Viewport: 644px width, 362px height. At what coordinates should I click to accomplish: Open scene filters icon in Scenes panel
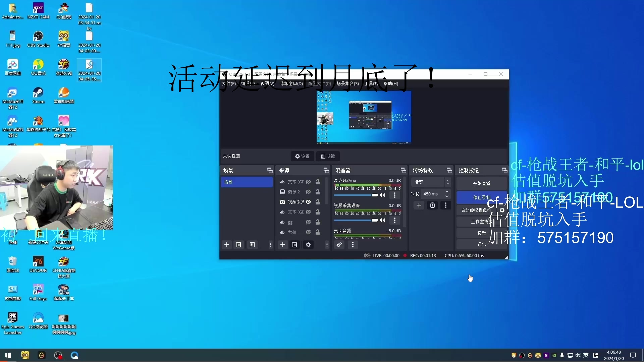[x=252, y=245]
